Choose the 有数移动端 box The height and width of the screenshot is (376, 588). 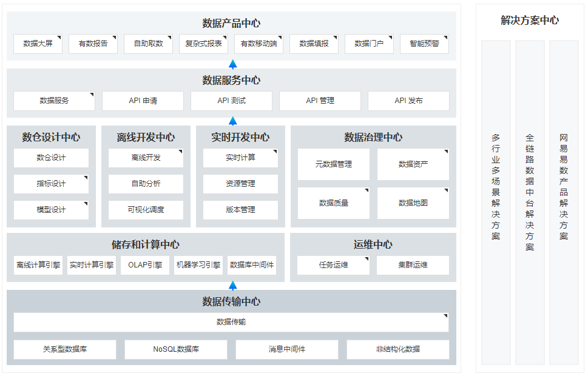pyautogui.click(x=259, y=44)
